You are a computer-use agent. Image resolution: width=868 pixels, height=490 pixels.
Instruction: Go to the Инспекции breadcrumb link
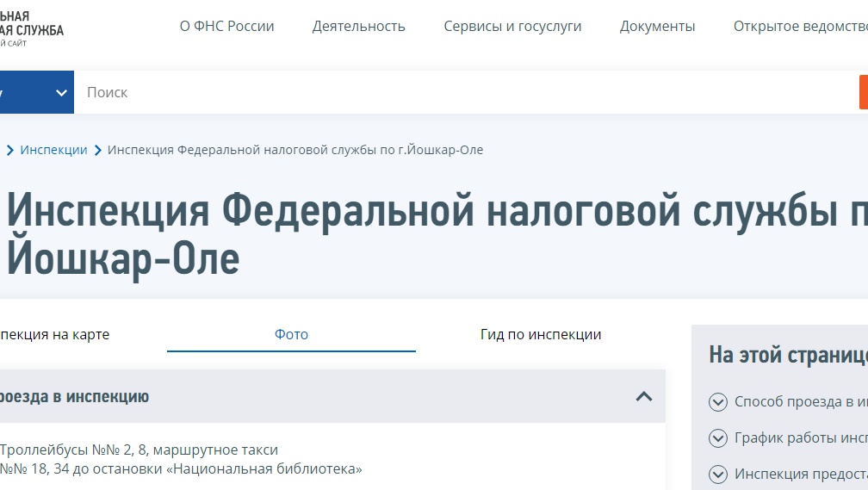(x=53, y=150)
